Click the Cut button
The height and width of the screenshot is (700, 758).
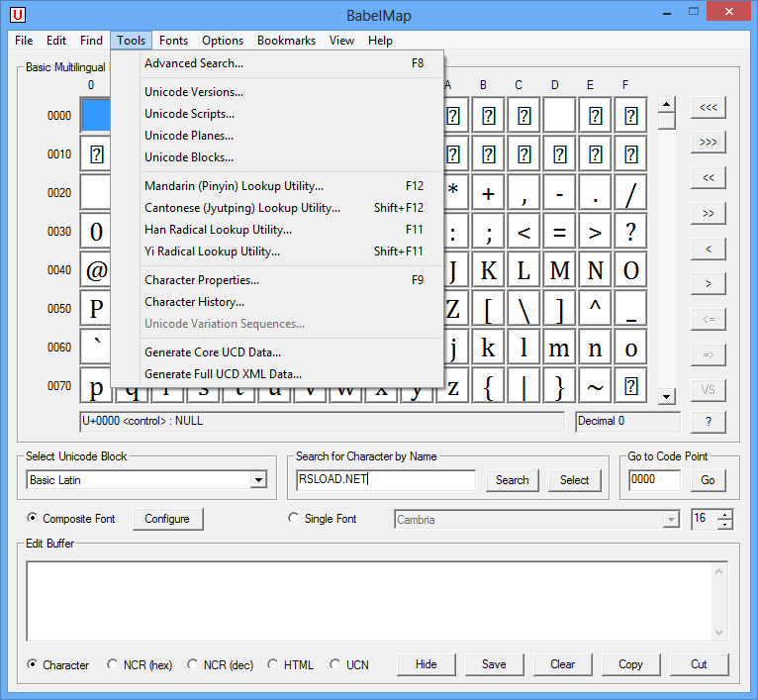pyautogui.click(x=699, y=664)
